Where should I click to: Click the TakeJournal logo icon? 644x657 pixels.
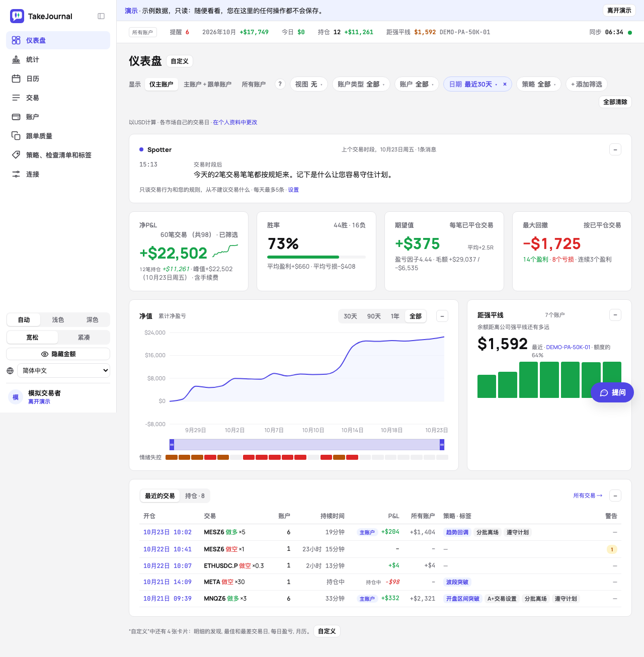tap(17, 16)
